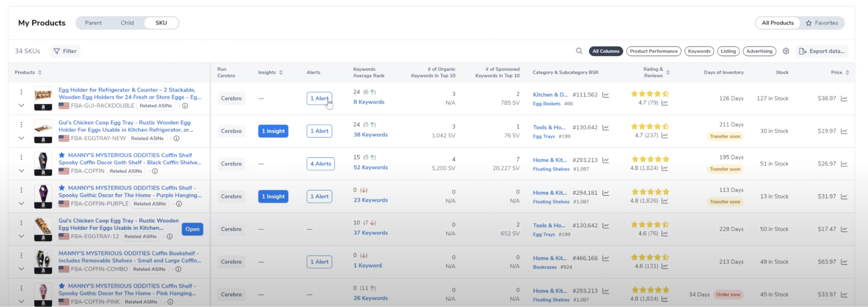The width and height of the screenshot is (868, 307).
Task: Open the Egg Holder for Refrigerator thumbnail
Action: [43, 98]
